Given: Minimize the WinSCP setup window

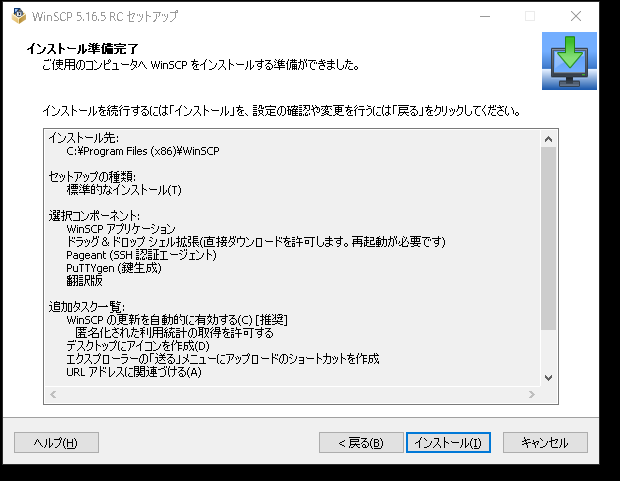Looking at the screenshot, I should (x=484, y=16).
